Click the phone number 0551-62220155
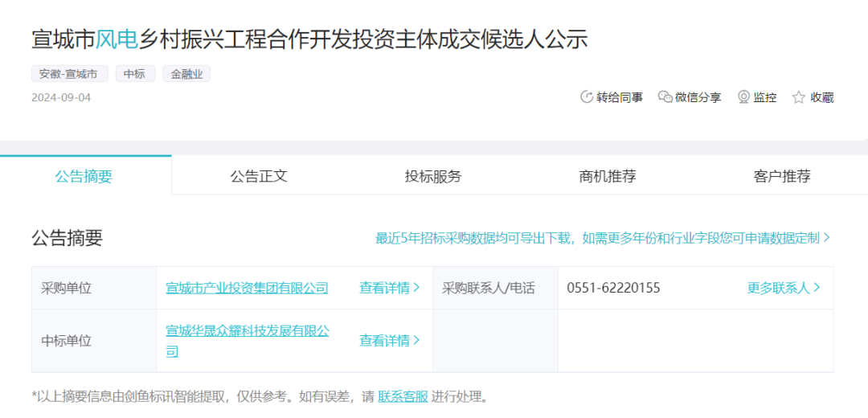Viewport: 868px width, 418px height. 613,288
